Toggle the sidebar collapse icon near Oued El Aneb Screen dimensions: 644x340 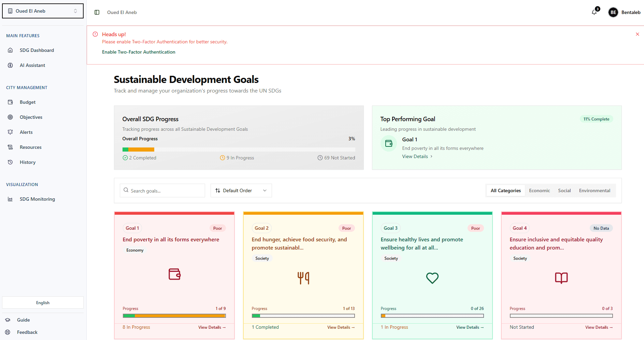(x=97, y=12)
